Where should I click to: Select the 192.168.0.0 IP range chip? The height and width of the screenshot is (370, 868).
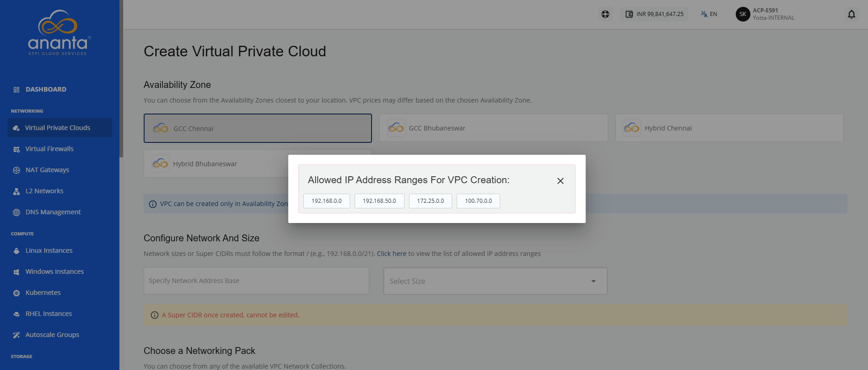327,201
